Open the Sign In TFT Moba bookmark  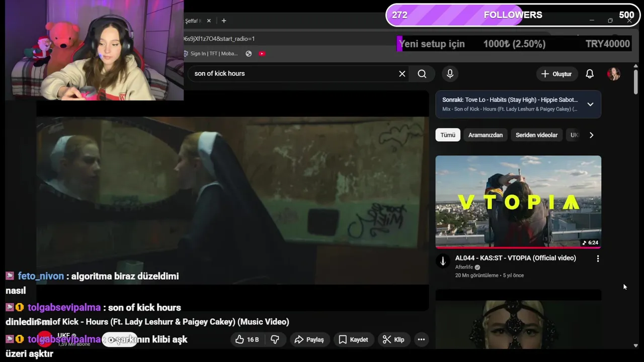coord(210,54)
